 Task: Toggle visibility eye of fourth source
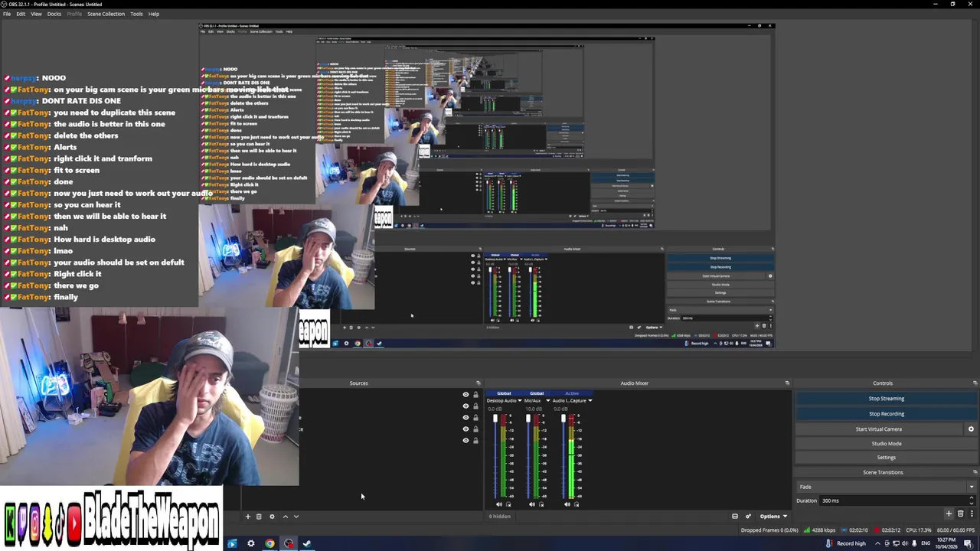click(465, 429)
